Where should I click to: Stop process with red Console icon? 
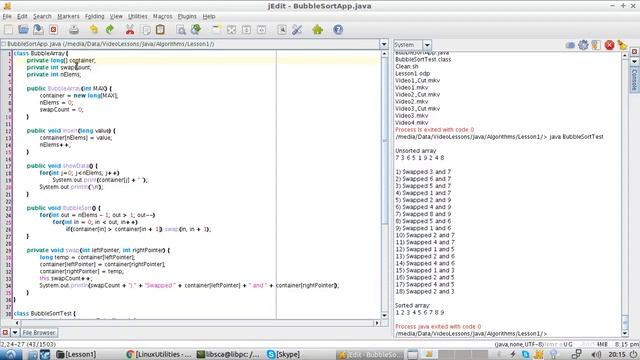click(609, 45)
